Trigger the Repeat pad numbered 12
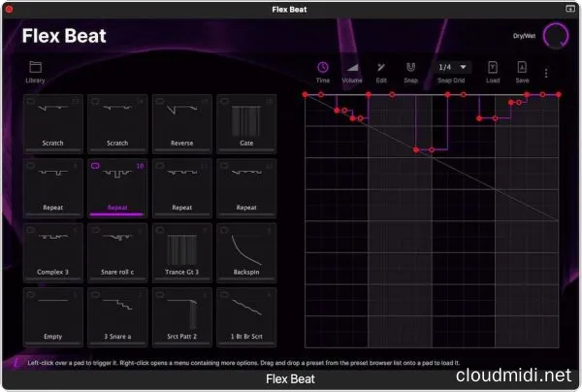 coord(246,188)
